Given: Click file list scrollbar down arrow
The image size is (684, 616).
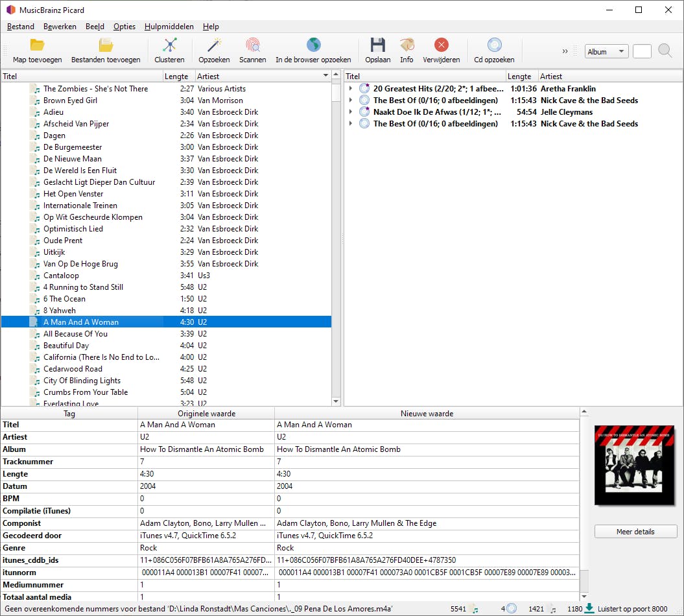Looking at the screenshot, I should click(336, 401).
